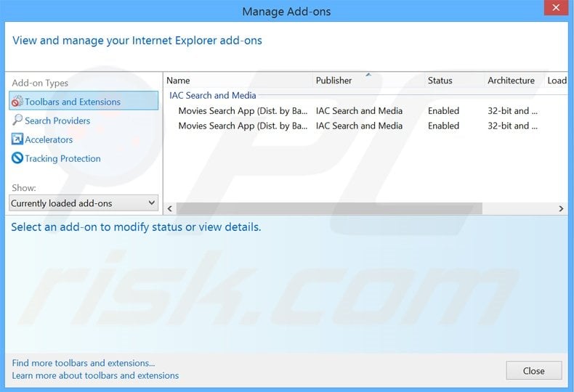Click the Close button
This screenshot has height=392, width=574.
534,370
